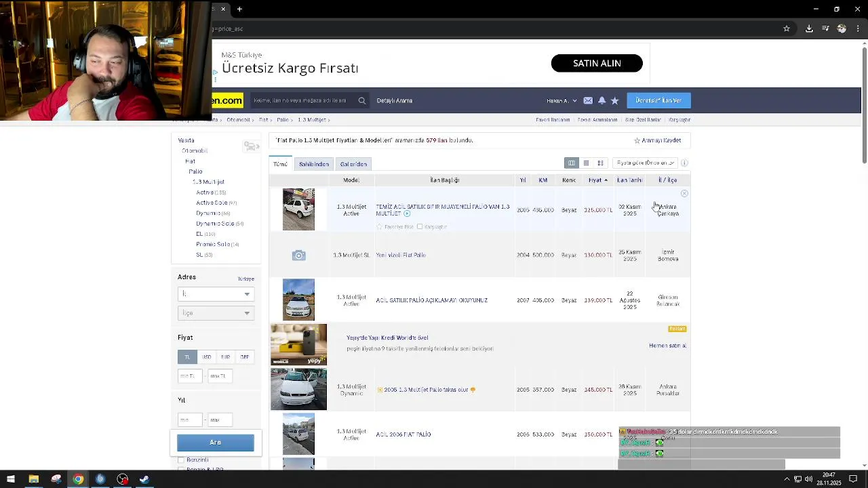Click the min TL price field
The width and height of the screenshot is (868, 488).
pos(190,375)
